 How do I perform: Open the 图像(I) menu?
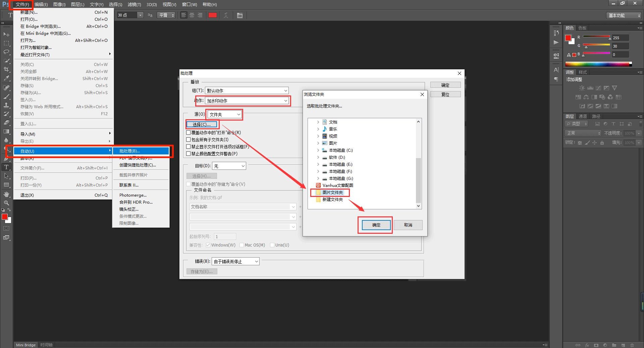click(59, 4)
